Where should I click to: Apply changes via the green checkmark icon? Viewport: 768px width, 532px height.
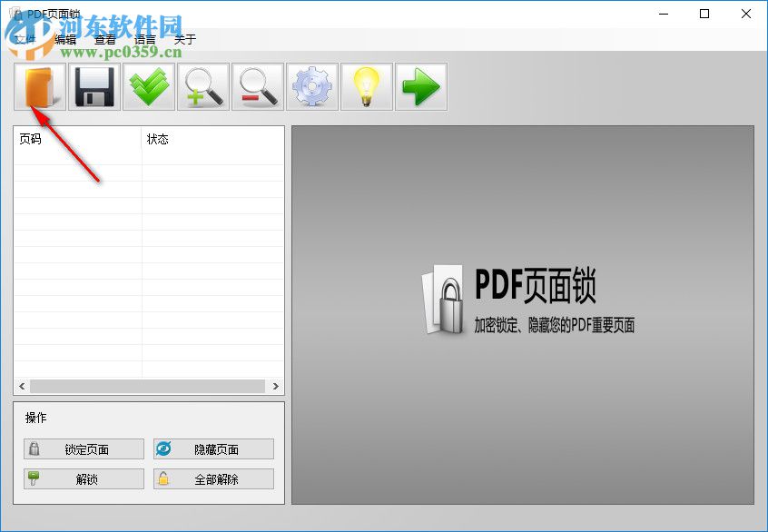click(148, 86)
